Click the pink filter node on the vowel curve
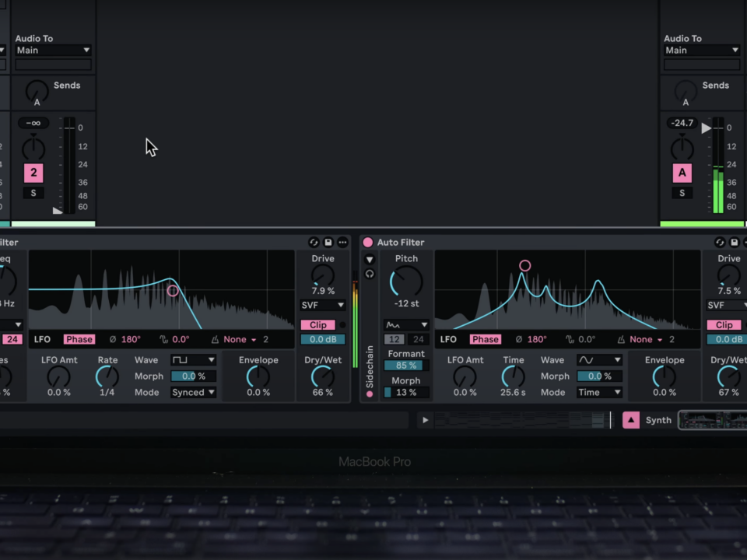 coord(525,266)
